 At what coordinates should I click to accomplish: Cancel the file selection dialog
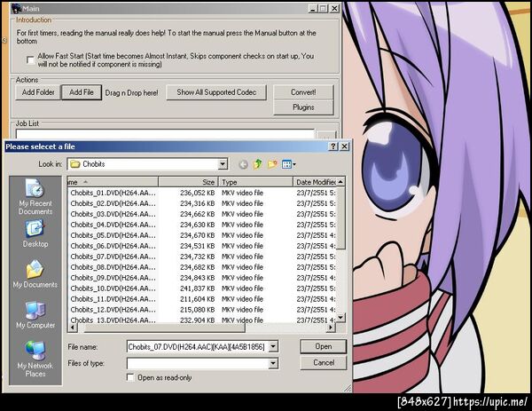coord(324,363)
